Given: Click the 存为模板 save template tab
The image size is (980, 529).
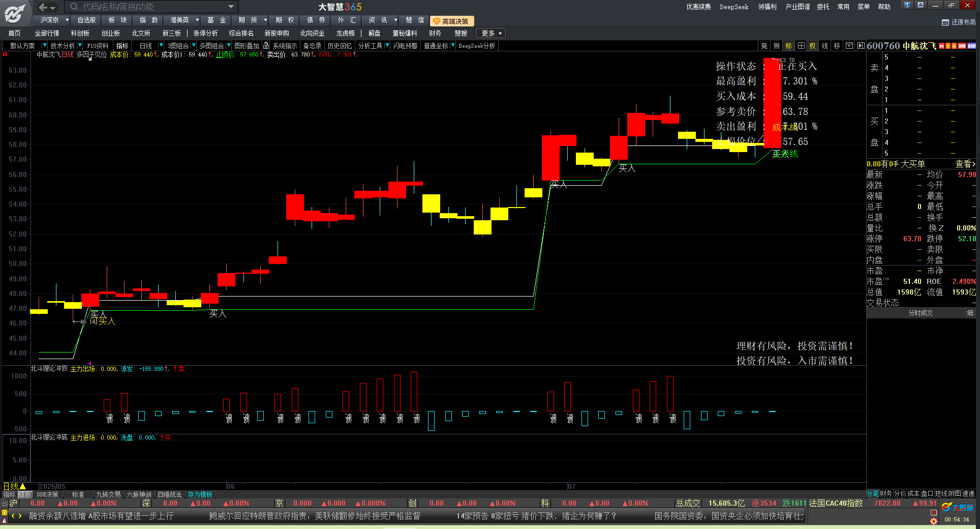Looking at the screenshot, I should point(200,494).
